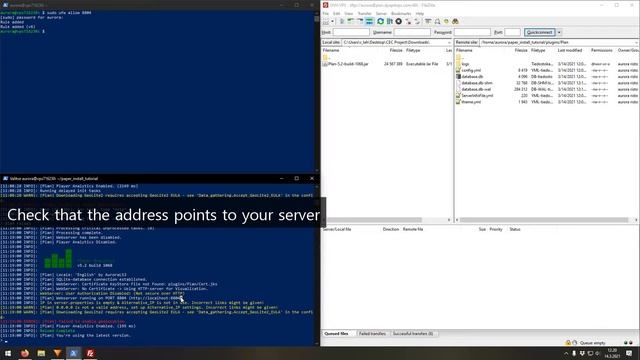
Task: Toggle the message log display icon
Action: 342,21
